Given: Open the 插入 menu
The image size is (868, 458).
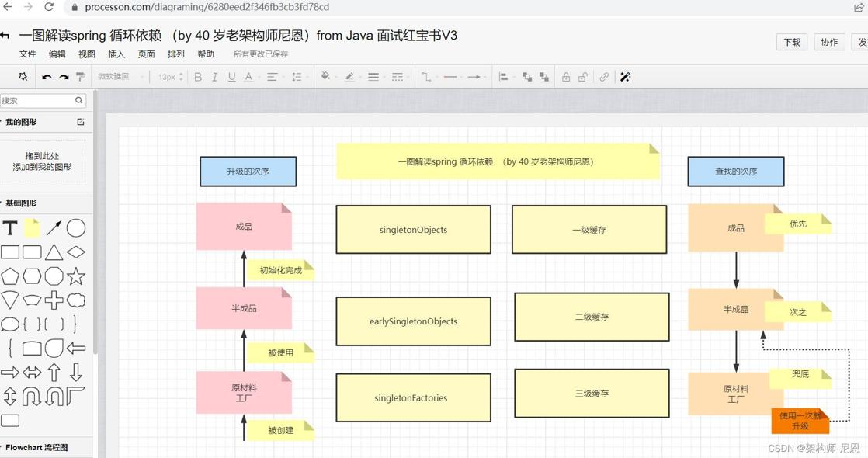Looking at the screenshot, I should click(116, 54).
